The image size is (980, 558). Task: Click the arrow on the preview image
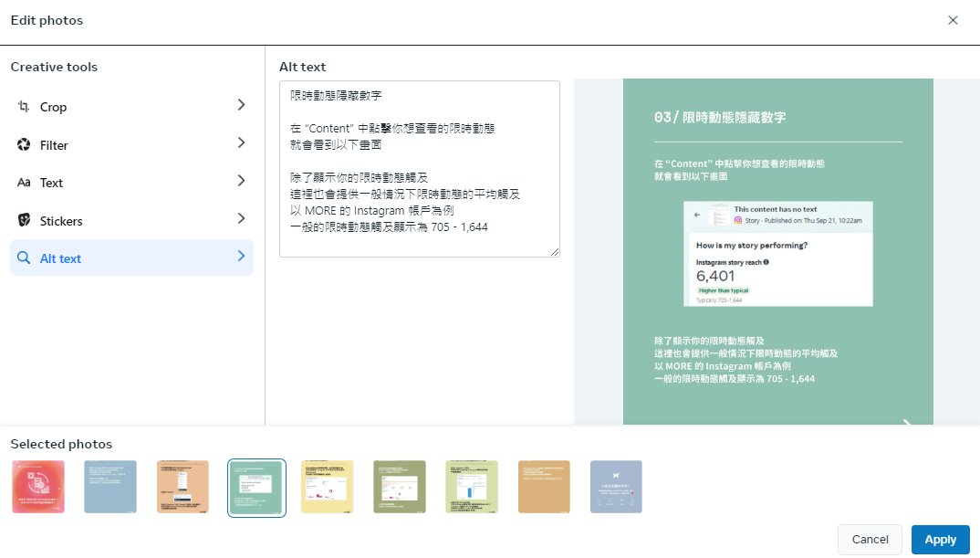coord(907,422)
